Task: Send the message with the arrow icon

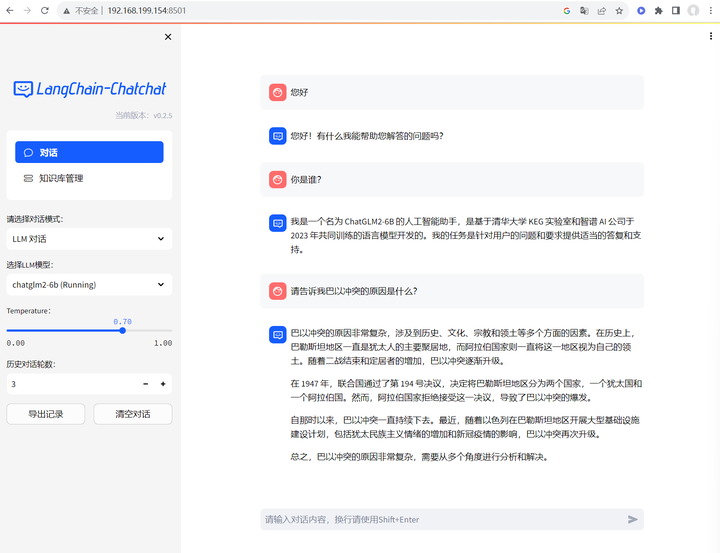Action: tap(633, 519)
